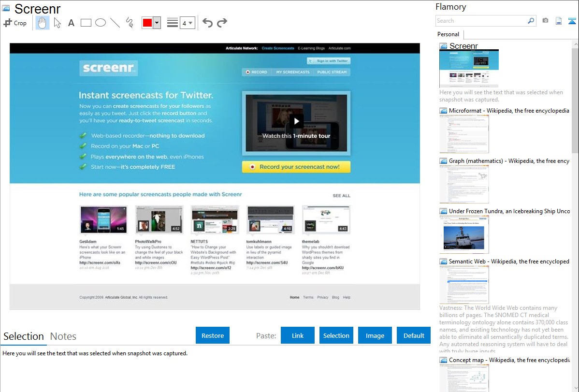Click the red color swatch
Image resolution: width=579 pixels, height=392 pixels.
[x=147, y=23]
